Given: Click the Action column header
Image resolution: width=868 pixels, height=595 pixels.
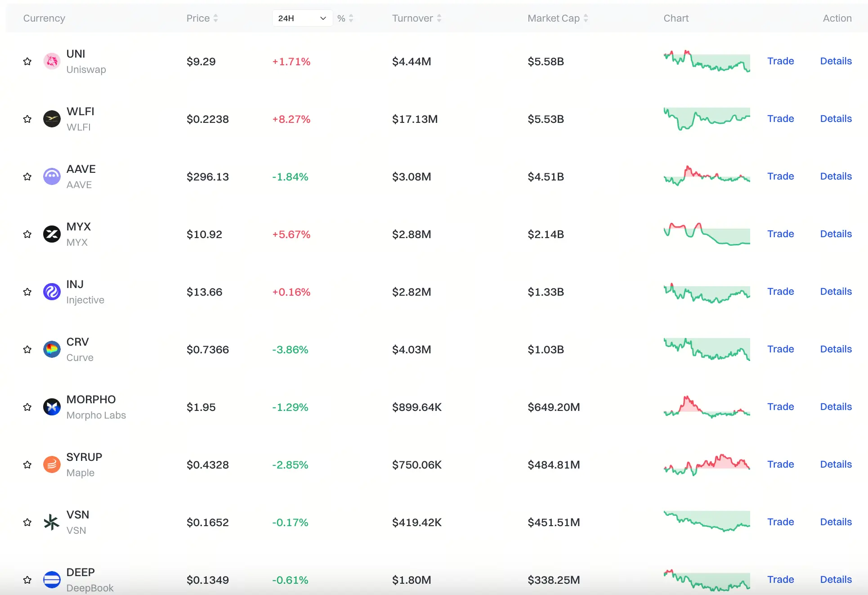Looking at the screenshot, I should click(837, 18).
